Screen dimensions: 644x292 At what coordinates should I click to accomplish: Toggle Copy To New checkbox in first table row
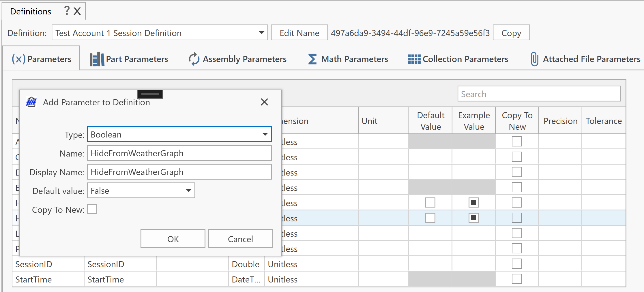[517, 142]
